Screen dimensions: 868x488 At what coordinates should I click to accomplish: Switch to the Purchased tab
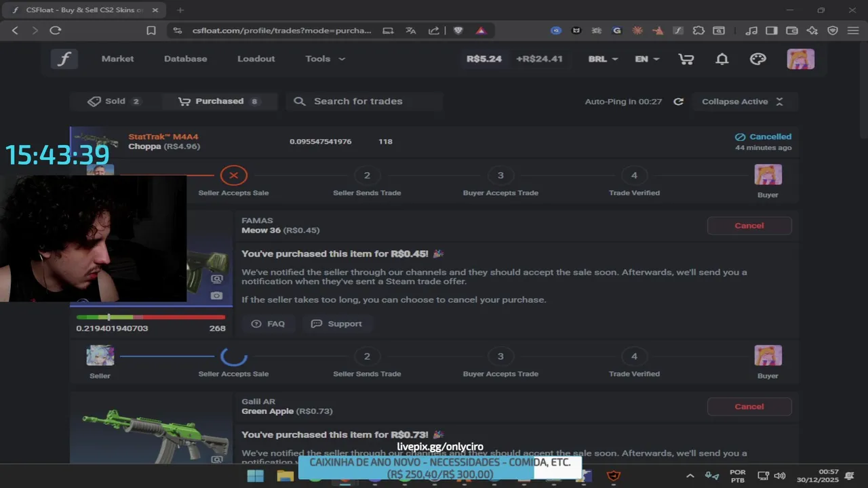220,101
